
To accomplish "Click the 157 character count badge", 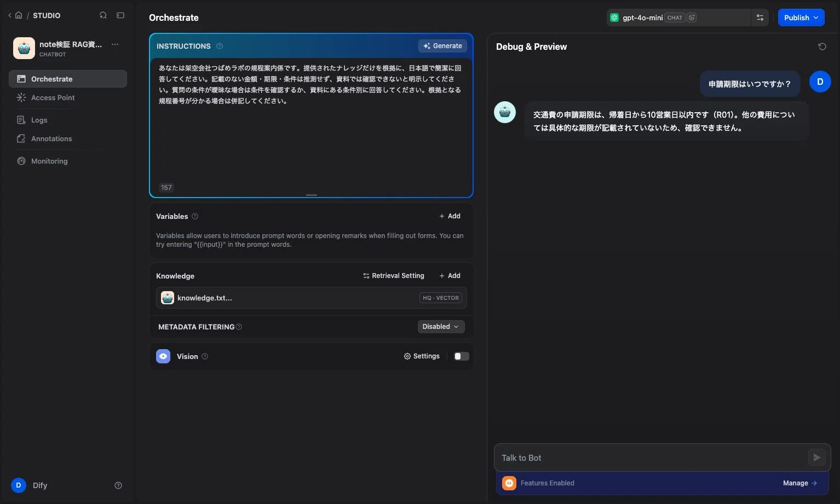I will coord(166,188).
